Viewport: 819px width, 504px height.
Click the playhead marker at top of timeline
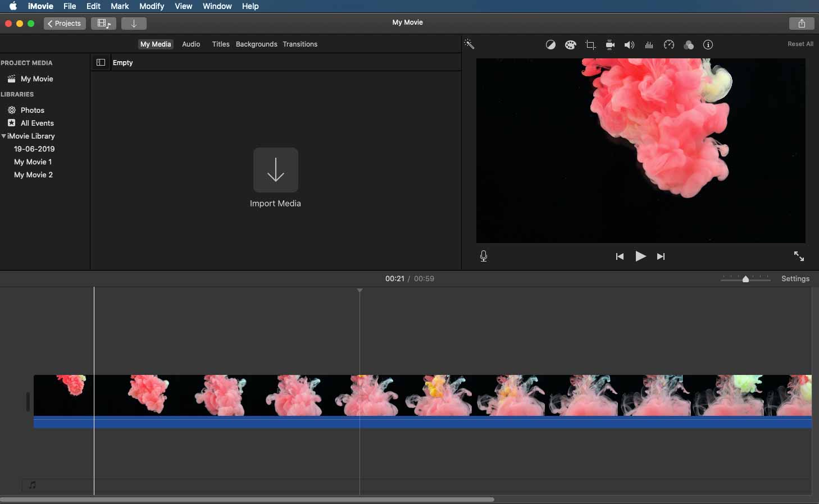coord(360,290)
